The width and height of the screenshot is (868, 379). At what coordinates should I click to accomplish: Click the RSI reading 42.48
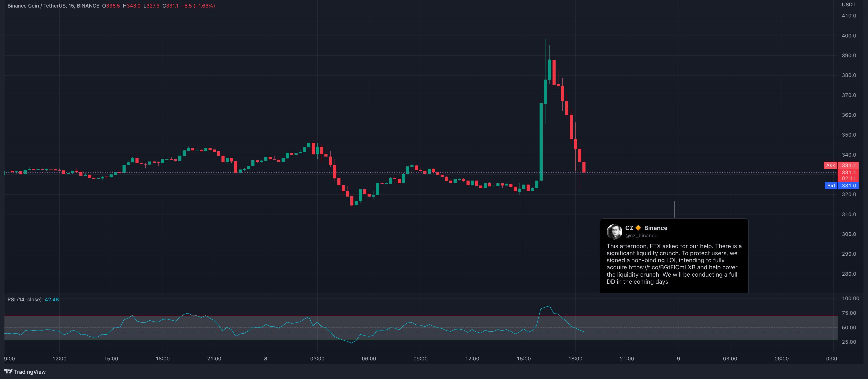52,300
